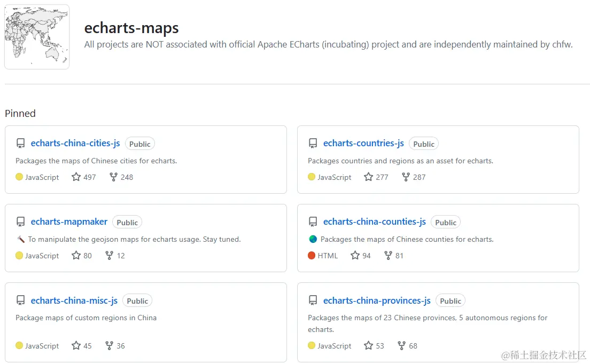Click the yellow JavaScript dot of echarts-china-provinces-js
The image size is (590, 364).
click(312, 345)
